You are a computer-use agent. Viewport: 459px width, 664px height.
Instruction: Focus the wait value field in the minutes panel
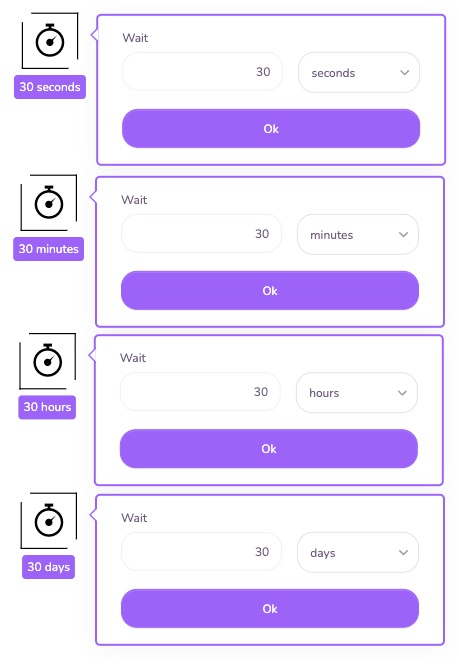click(202, 234)
